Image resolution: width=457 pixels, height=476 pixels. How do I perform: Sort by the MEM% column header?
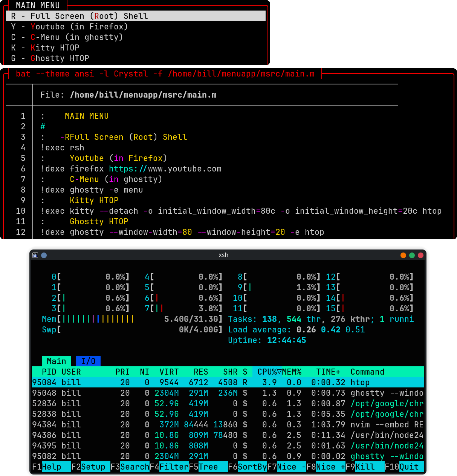tap(292, 372)
